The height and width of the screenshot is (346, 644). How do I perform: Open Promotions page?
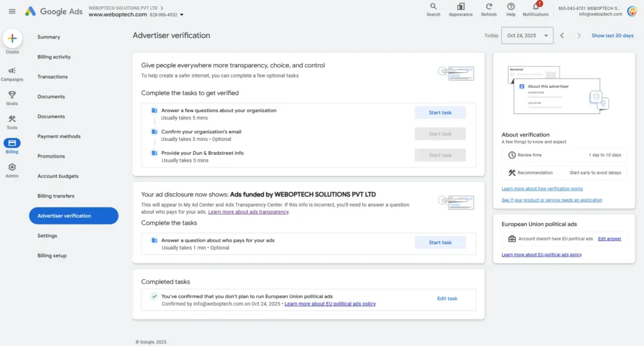(52, 156)
